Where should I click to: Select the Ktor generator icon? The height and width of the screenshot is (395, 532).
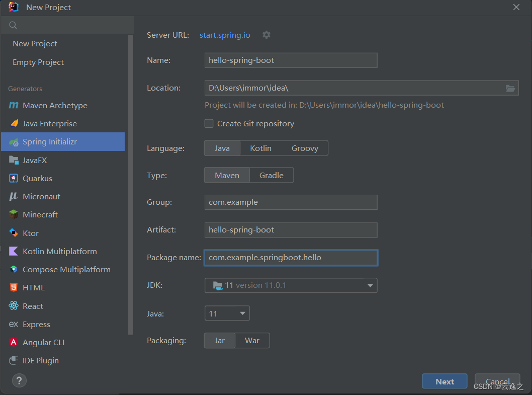[14, 232]
